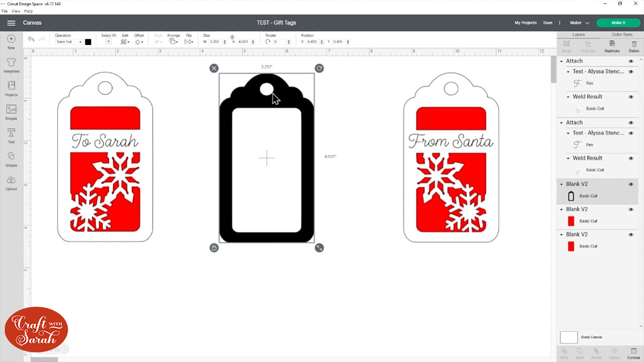Open the View menu

16,11
